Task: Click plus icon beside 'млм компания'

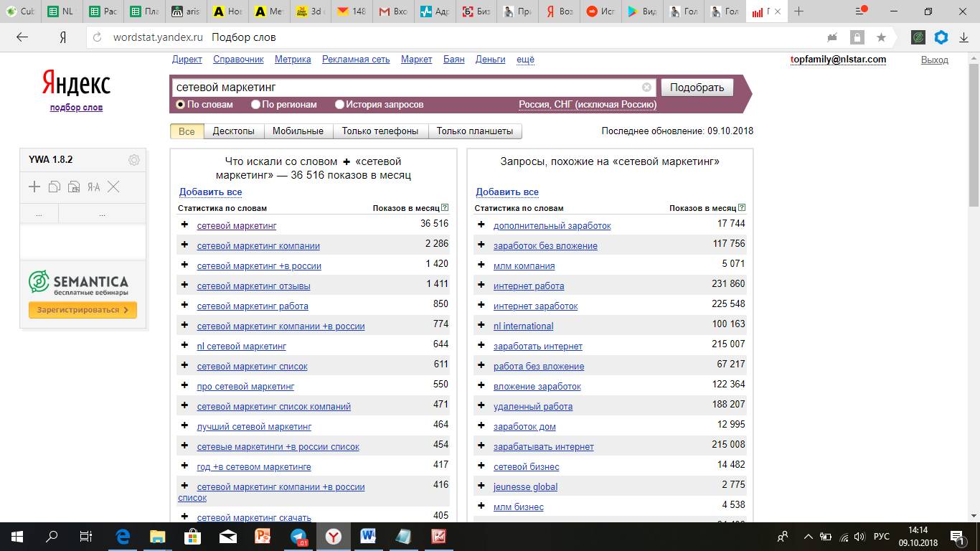Action: pos(481,265)
